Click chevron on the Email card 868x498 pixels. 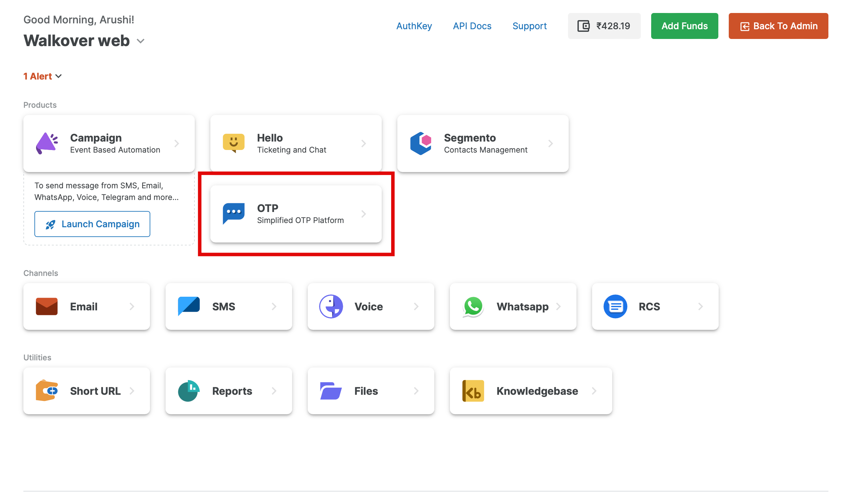point(132,306)
